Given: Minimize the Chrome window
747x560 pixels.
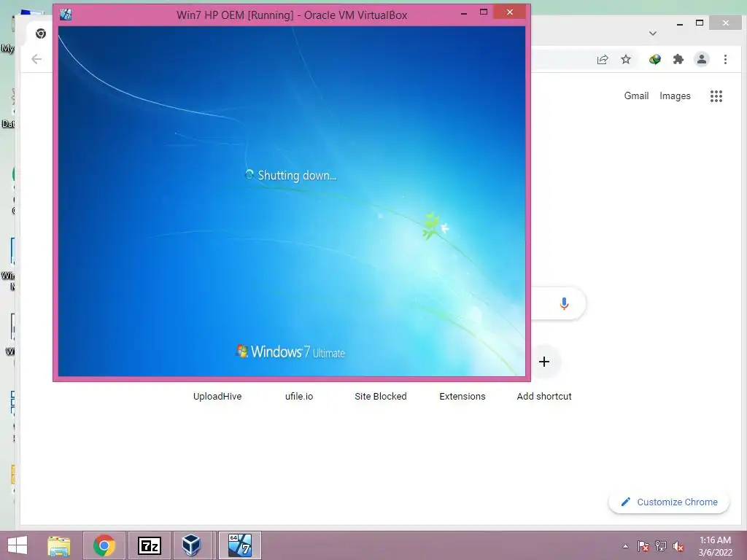Looking at the screenshot, I should pos(680,23).
